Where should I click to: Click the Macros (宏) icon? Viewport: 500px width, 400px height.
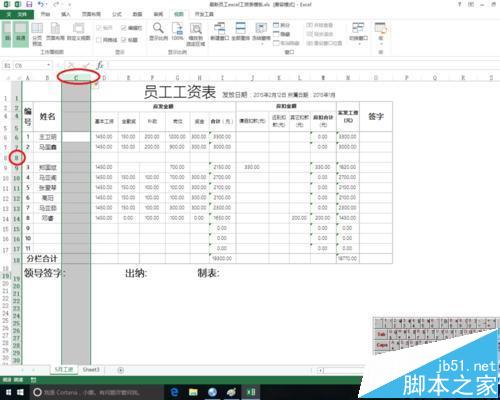click(381, 28)
